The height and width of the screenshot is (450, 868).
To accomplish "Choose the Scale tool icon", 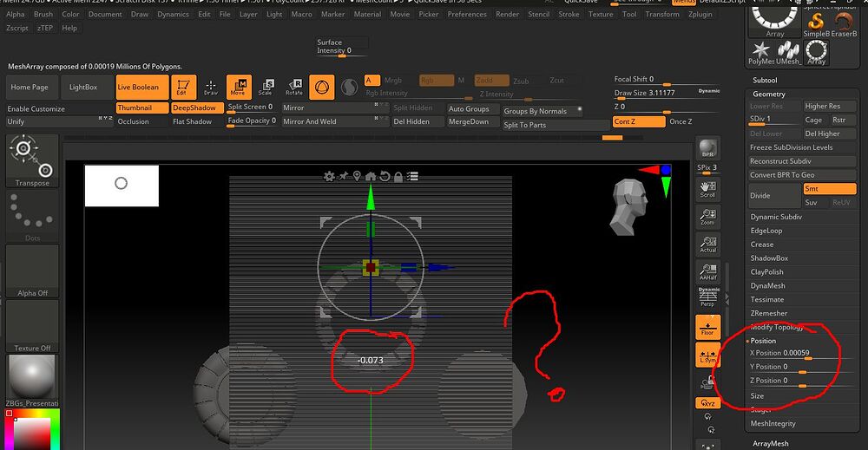I will (x=266, y=88).
